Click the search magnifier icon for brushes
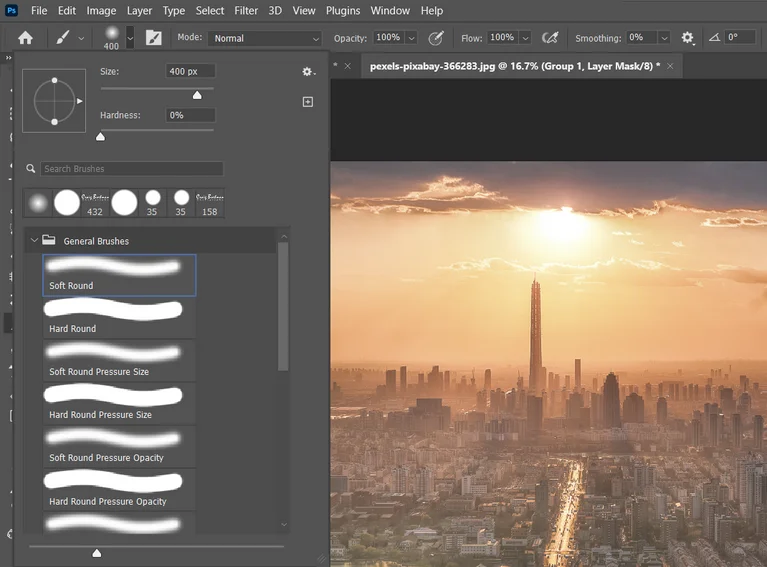This screenshot has width=767, height=567. click(x=32, y=169)
